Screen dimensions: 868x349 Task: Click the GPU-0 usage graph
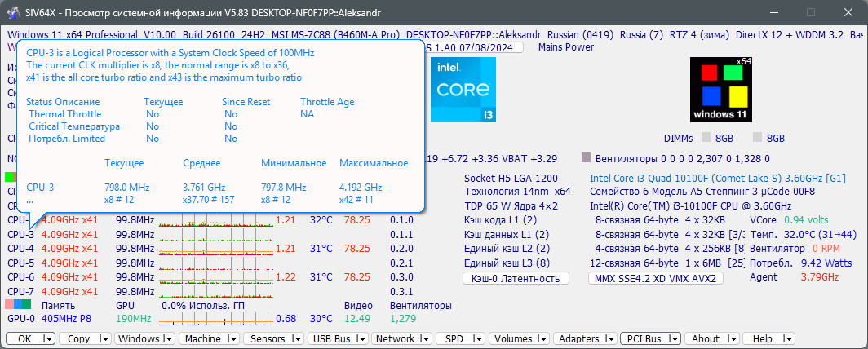point(216,319)
